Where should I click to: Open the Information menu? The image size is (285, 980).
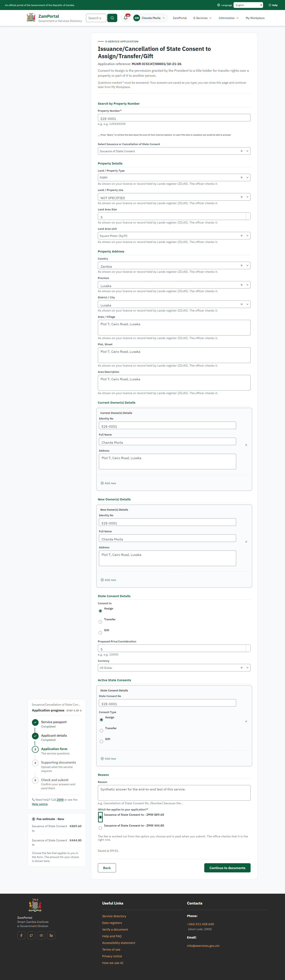(x=229, y=18)
